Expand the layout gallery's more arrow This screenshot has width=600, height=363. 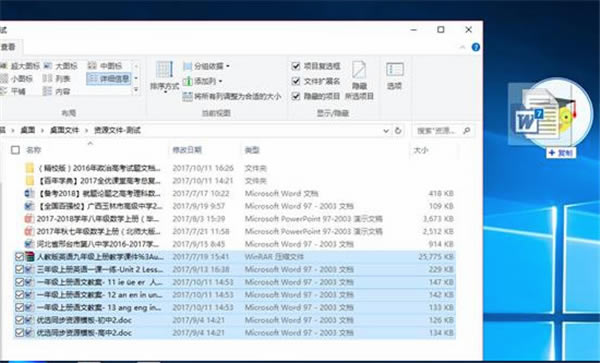coord(136,91)
